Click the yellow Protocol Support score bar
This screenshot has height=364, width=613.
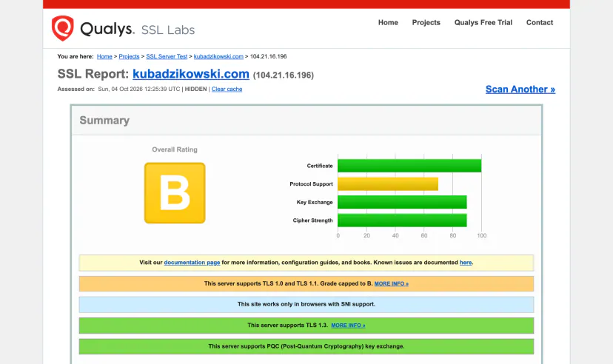pyautogui.click(x=388, y=184)
